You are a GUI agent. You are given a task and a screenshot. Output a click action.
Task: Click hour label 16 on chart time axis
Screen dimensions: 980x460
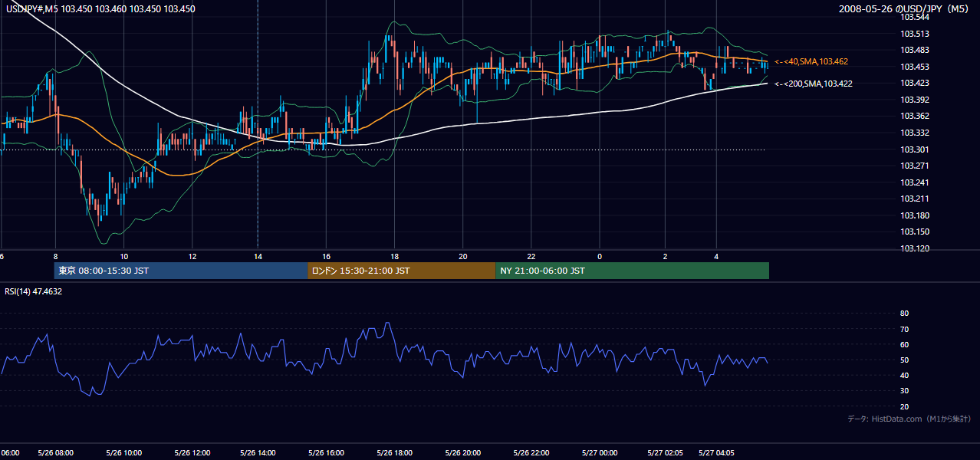[327, 256]
